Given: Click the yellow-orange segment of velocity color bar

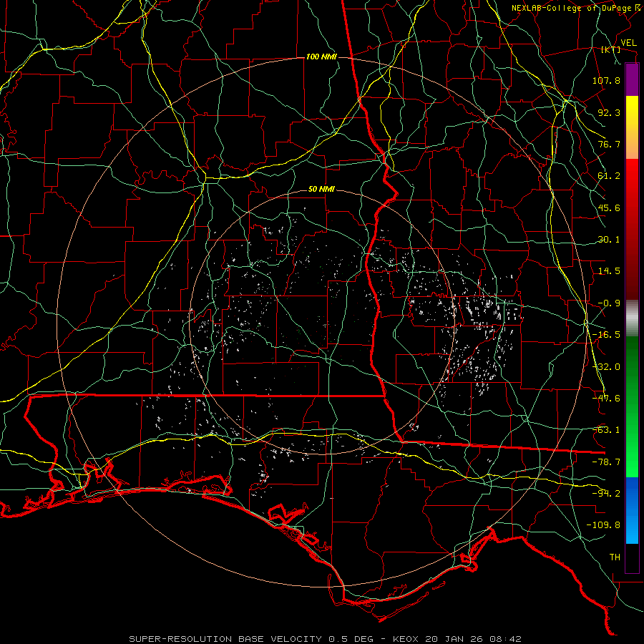Looking at the screenshot, I should pyautogui.click(x=632, y=127).
